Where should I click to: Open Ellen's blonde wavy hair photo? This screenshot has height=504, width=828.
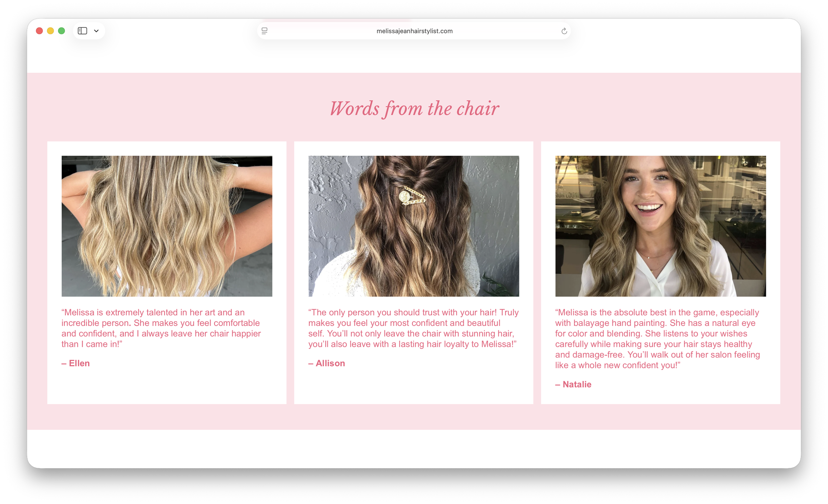click(167, 226)
